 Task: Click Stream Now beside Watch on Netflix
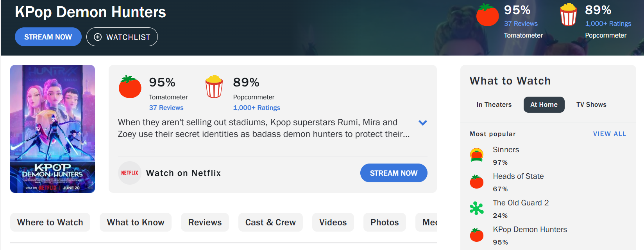click(x=394, y=173)
